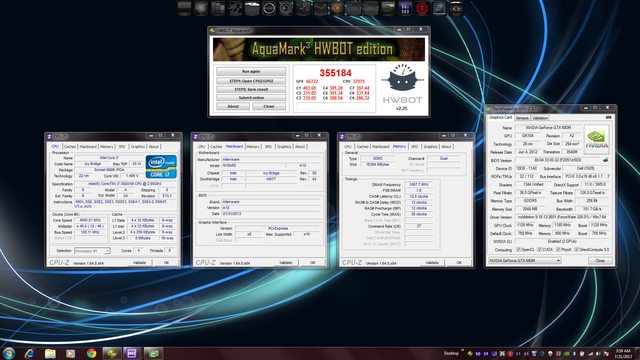Toggle the PhysX checkbox in GPU-Z
The width and height of the screenshot is (640, 360).
pyautogui.click(x=558, y=249)
